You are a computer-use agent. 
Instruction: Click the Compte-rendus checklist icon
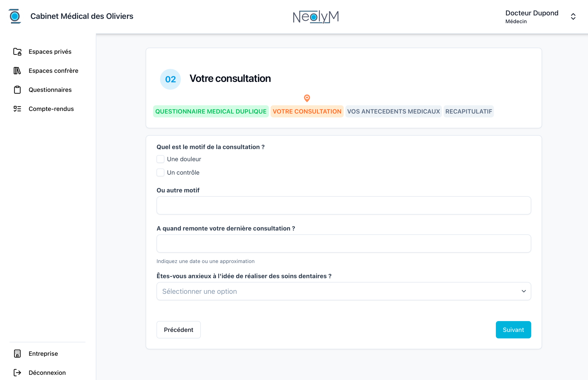pyautogui.click(x=17, y=109)
